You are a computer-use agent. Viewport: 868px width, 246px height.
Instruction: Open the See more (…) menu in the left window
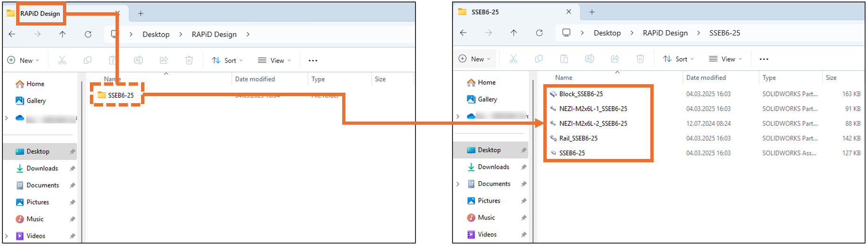coord(313,60)
